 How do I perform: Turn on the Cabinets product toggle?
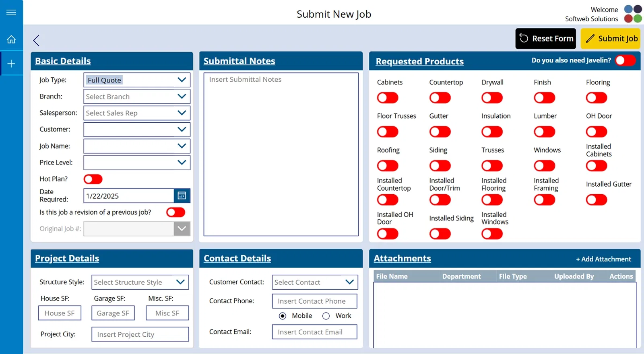pyautogui.click(x=387, y=98)
